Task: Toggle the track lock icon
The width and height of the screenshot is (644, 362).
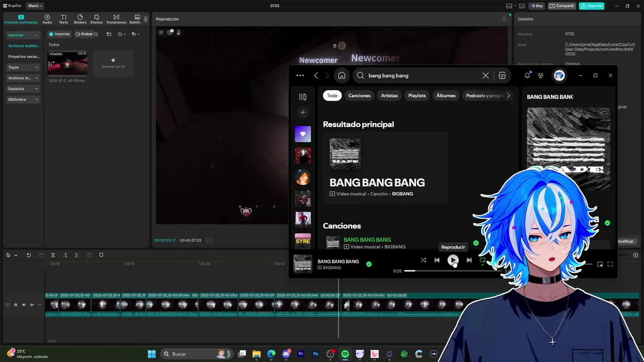Action: click(x=16, y=305)
